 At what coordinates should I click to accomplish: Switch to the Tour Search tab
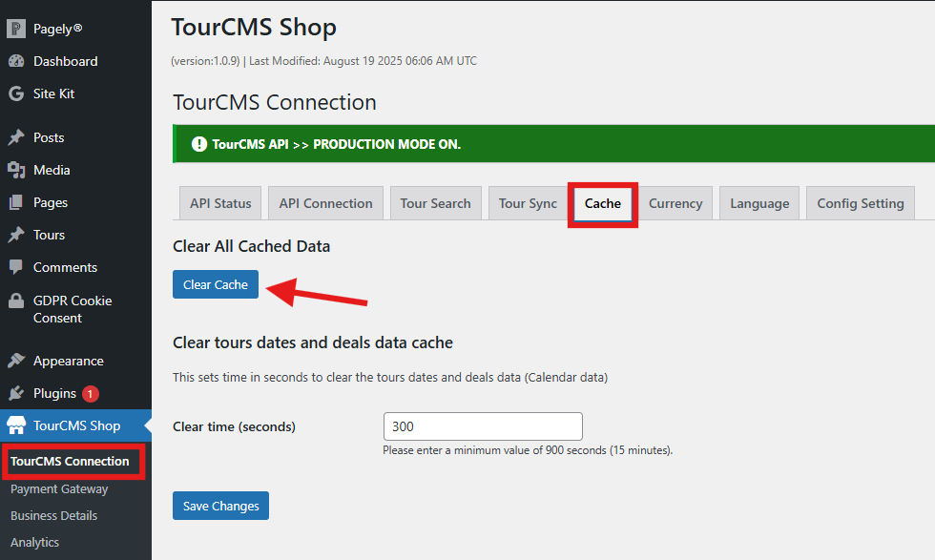(x=435, y=203)
